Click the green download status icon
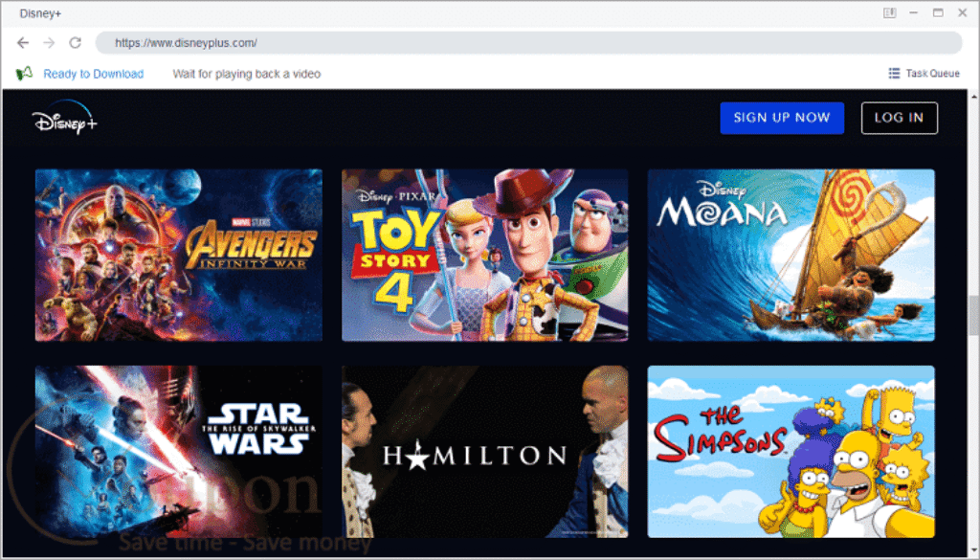980x560 pixels. 24,73
